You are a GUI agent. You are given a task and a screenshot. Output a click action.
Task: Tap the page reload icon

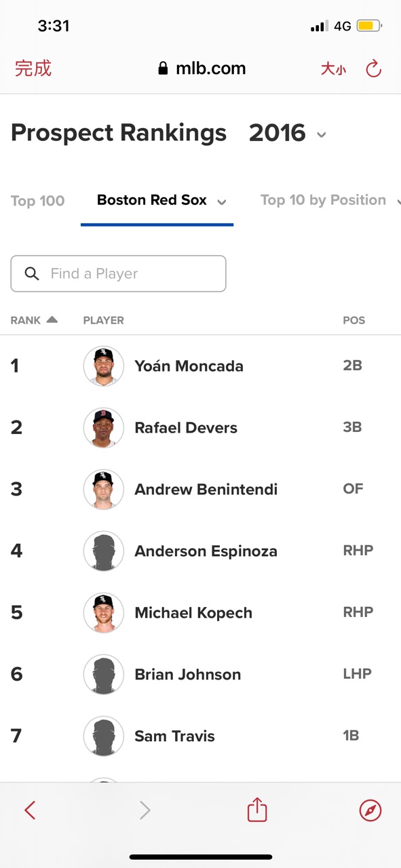coord(374,68)
